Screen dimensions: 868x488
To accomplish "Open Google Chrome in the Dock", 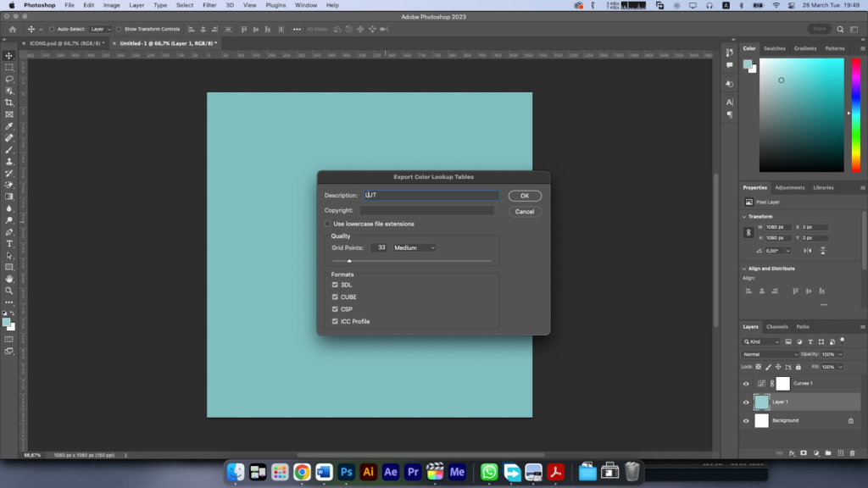I will 302,472.
